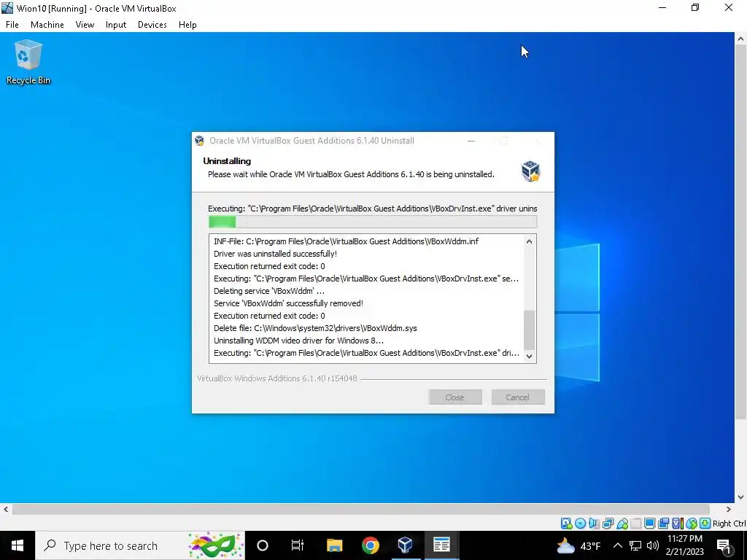The image size is (747, 560).
Task: Click the Right Ctrl host key label
Action: click(x=729, y=524)
